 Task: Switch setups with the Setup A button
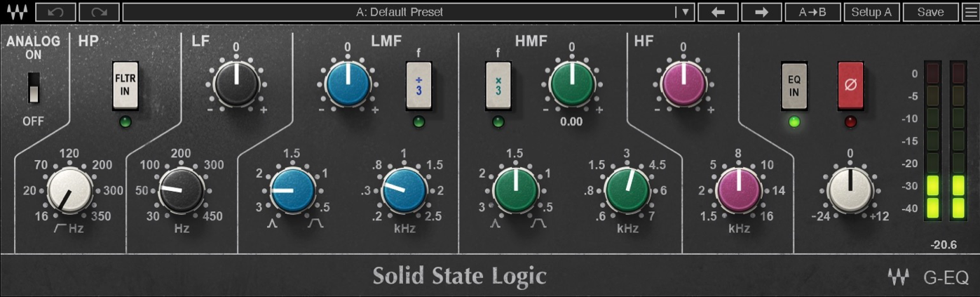[x=872, y=12]
